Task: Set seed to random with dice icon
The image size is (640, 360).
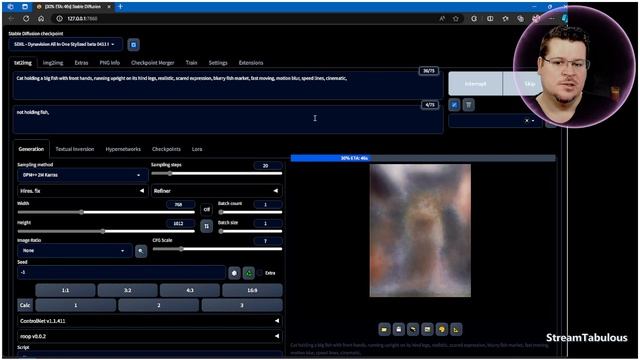Action: tap(234, 273)
